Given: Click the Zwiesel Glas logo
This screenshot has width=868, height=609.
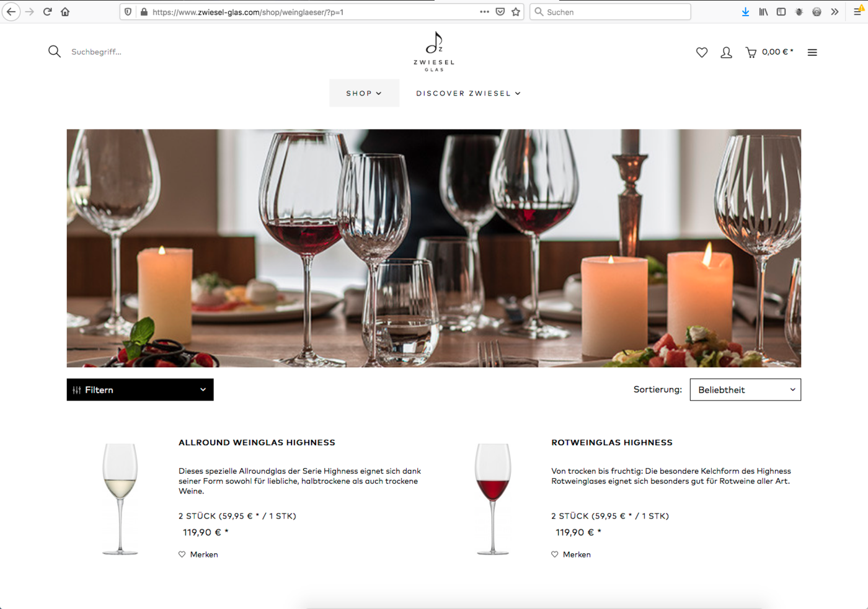Looking at the screenshot, I should click(x=434, y=51).
